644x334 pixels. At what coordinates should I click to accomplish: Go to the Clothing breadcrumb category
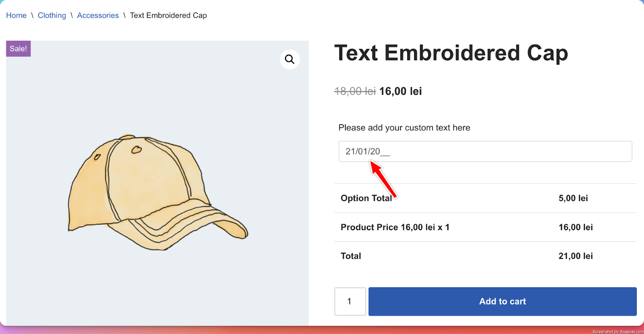pos(52,15)
